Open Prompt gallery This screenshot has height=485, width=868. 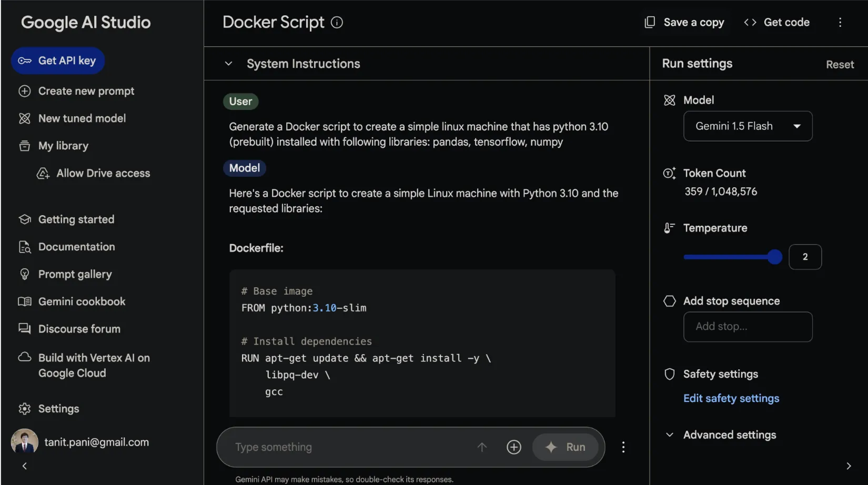click(75, 274)
